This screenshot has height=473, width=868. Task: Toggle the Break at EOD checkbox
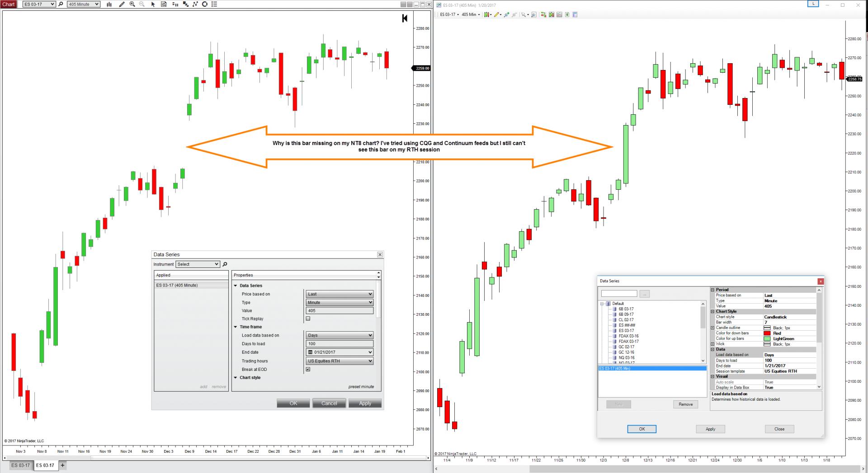308,369
